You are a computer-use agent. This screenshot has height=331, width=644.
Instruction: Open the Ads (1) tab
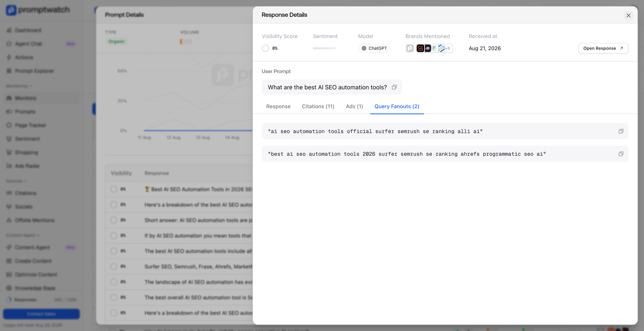coord(354,106)
